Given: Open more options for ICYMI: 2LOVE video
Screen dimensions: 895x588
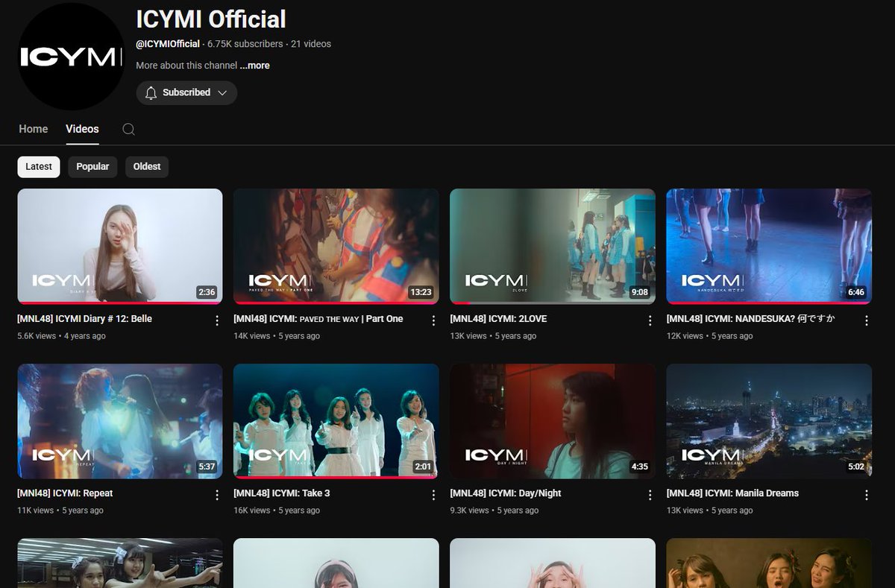Looking at the screenshot, I should click(650, 320).
